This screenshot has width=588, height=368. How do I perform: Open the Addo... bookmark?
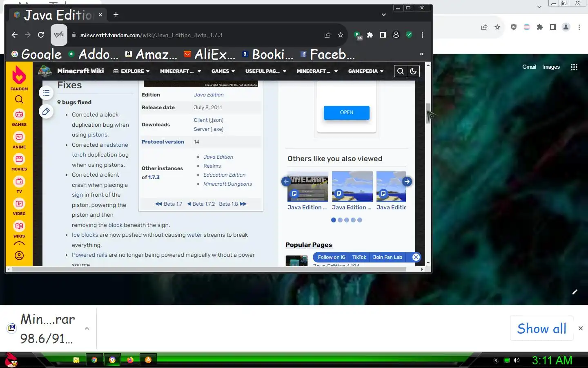tap(93, 54)
